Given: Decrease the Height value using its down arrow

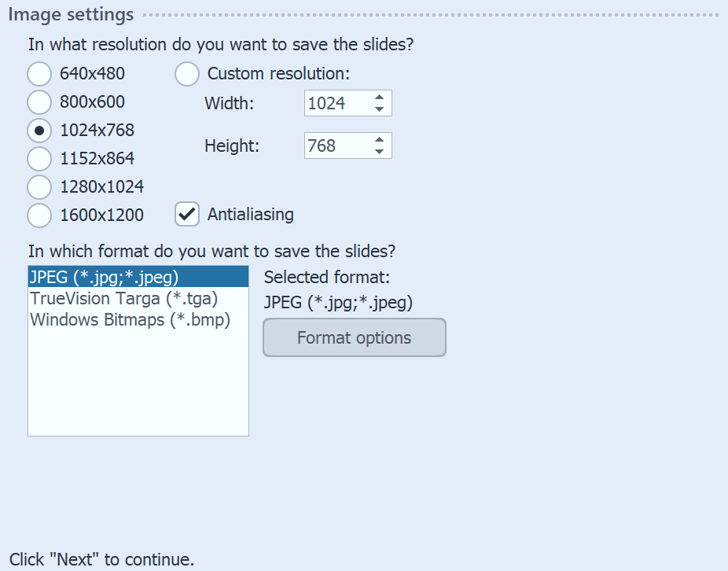Looking at the screenshot, I should [x=380, y=151].
